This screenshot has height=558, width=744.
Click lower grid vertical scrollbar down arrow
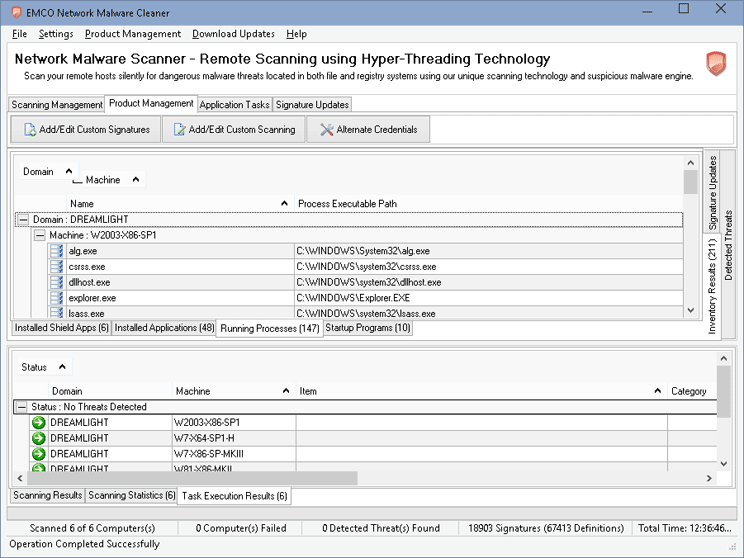[x=724, y=464]
